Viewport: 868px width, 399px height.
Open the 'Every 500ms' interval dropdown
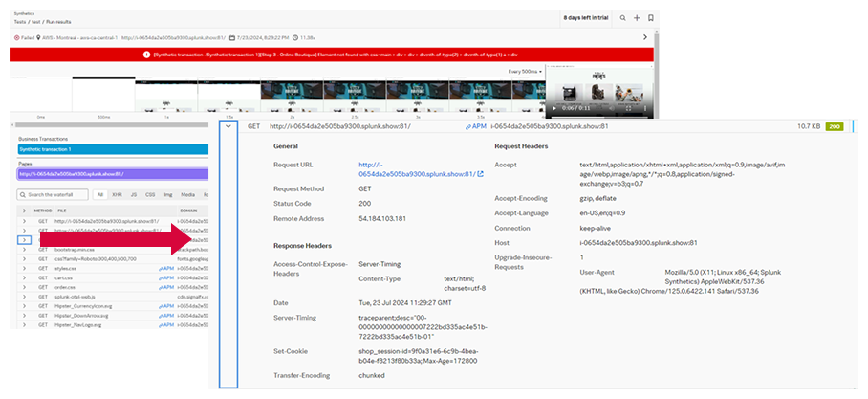pyautogui.click(x=525, y=72)
